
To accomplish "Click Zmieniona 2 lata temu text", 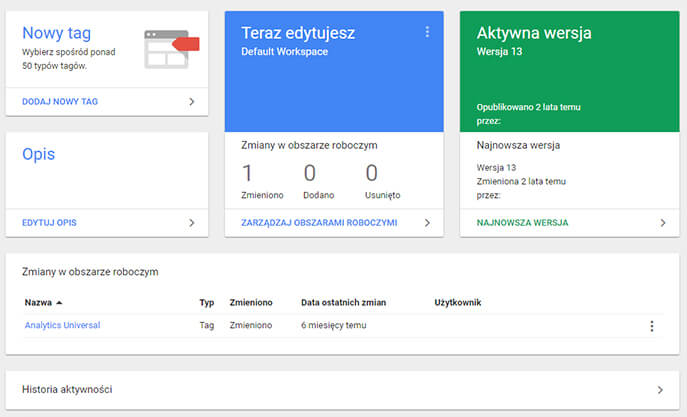I will tap(521, 181).
